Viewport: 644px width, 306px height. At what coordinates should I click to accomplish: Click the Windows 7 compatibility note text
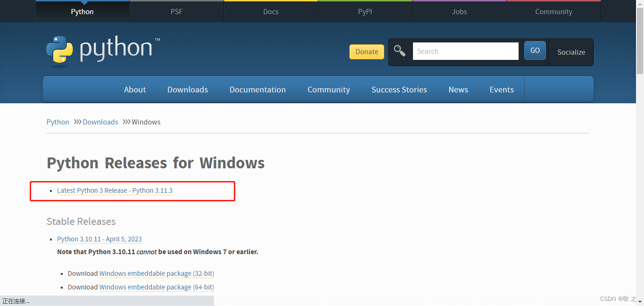157,252
